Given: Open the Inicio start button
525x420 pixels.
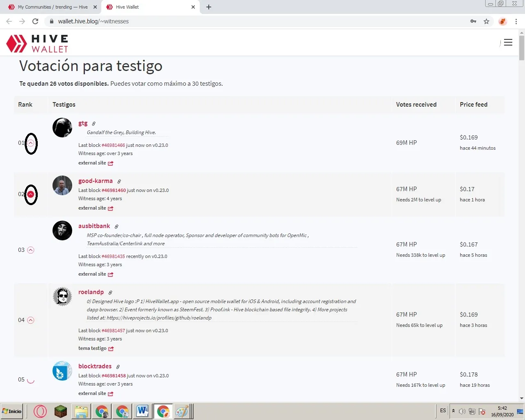Looking at the screenshot, I should point(12,411).
